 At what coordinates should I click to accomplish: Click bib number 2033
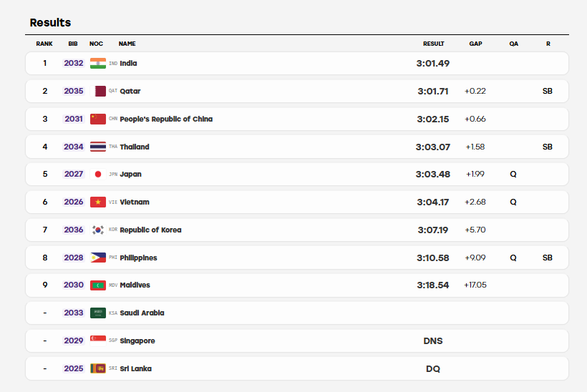click(x=73, y=313)
